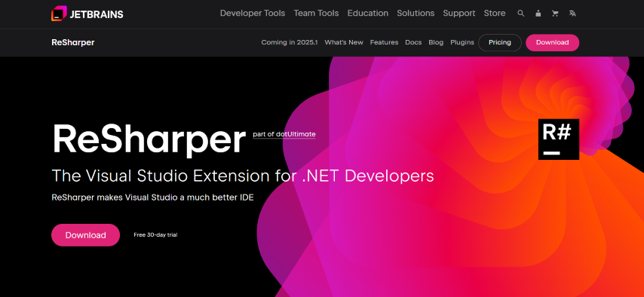The height and width of the screenshot is (297, 644).
Task: Open the Support menu
Action: (x=459, y=13)
